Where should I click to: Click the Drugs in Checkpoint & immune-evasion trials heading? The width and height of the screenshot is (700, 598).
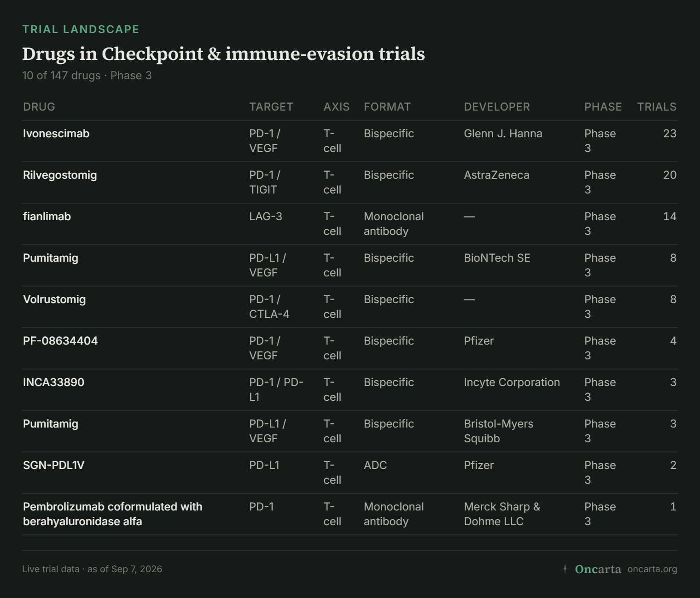(x=223, y=54)
